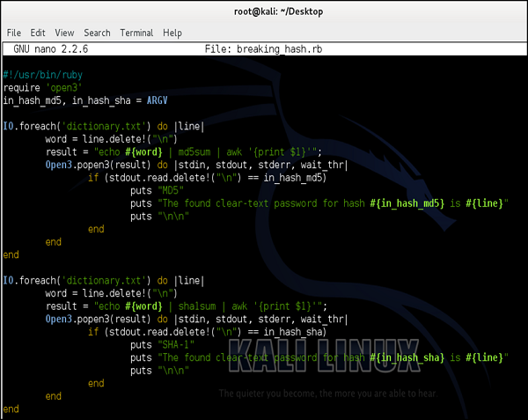
Task: Open the Terminal menu
Action: point(136,33)
